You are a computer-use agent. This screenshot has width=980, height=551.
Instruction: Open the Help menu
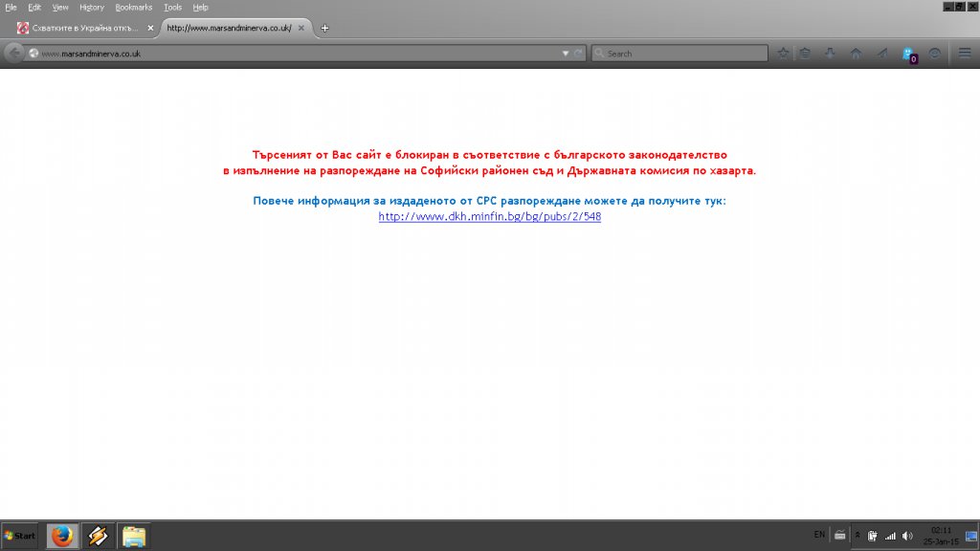(x=200, y=8)
